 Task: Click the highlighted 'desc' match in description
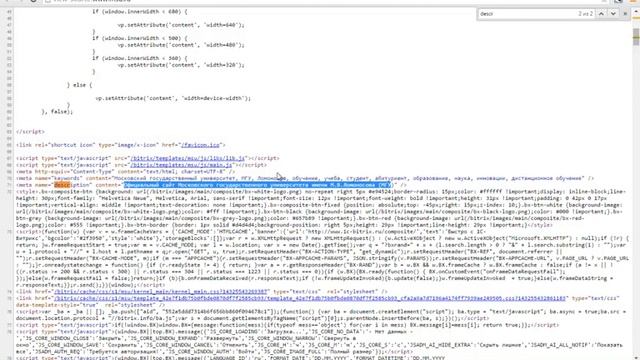coord(62,185)
